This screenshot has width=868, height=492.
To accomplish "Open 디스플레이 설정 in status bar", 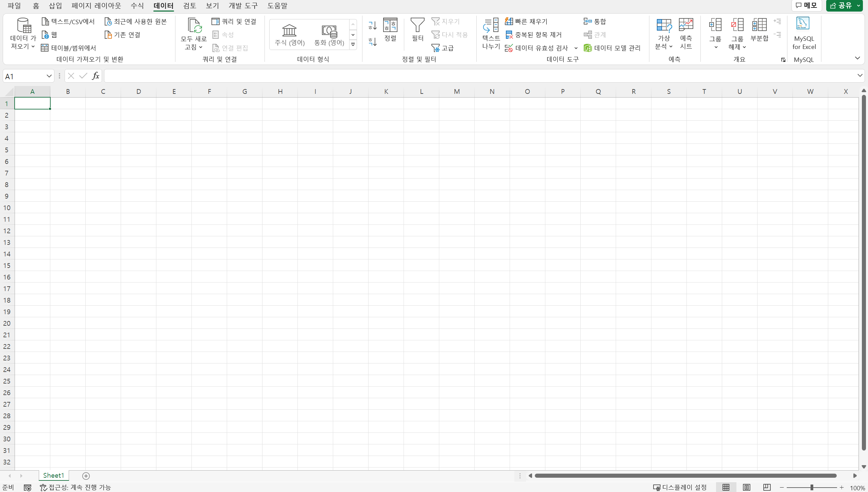I will (x=680, y=487).
